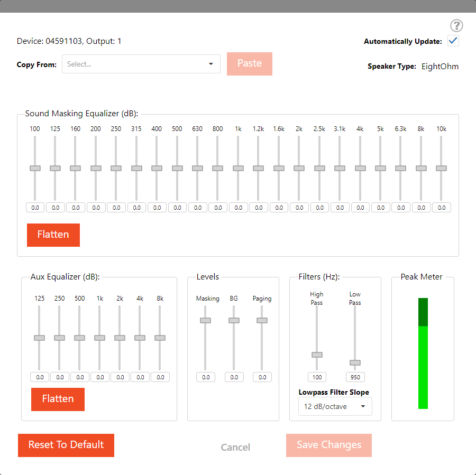Expand the Lowpass Filter Slope dropdown

(335, 406)
